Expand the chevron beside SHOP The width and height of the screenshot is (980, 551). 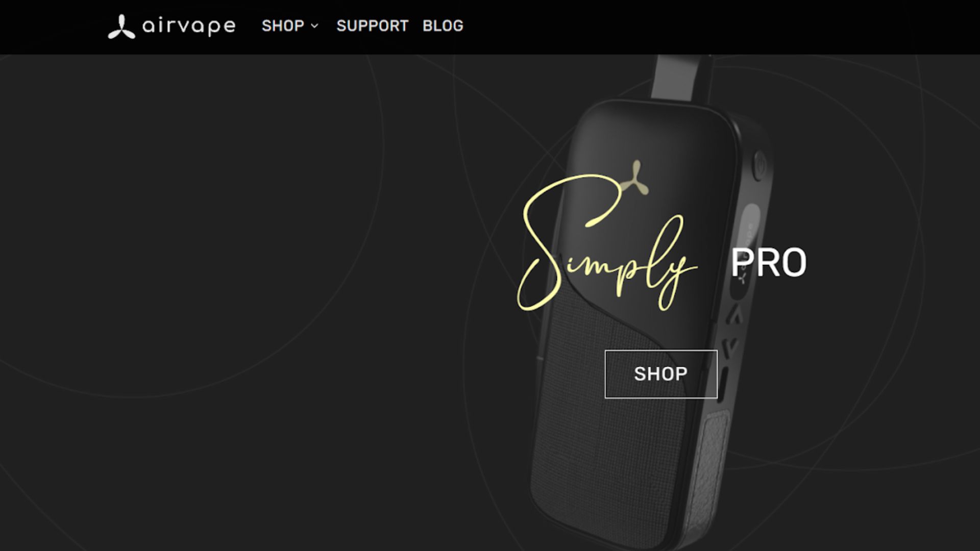click(314, 26)
